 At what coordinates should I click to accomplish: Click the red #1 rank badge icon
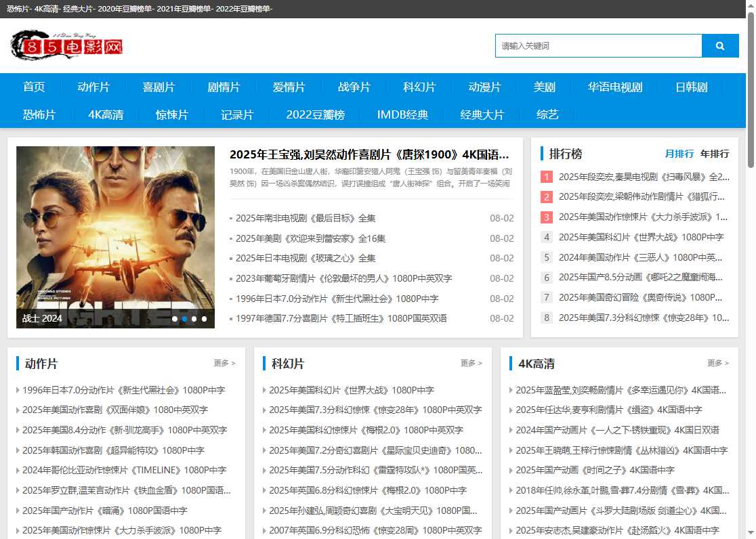[546, 177]
